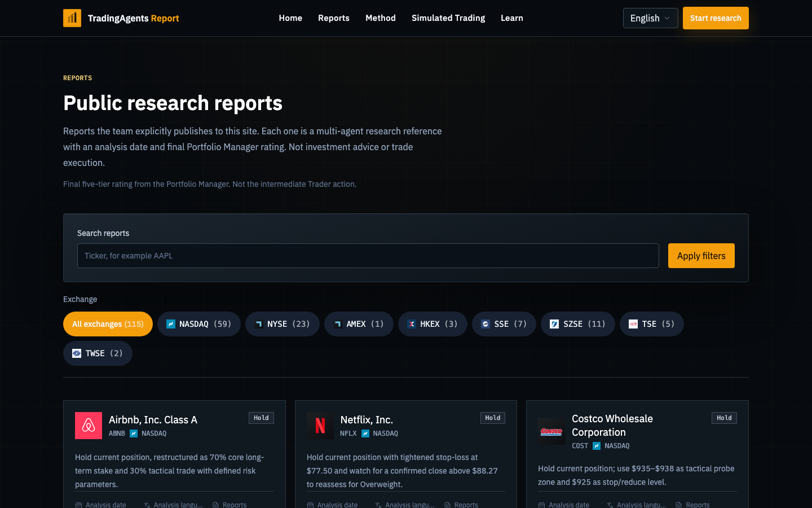The image size is (812, 508).
Task: Filter by SSE (7) exchange
Action: click(x=504, y=324)
